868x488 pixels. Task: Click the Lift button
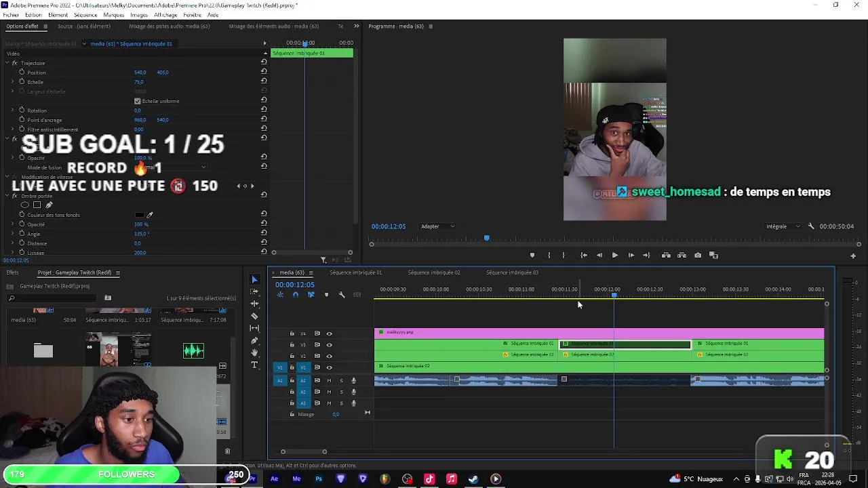coord(666,256)
